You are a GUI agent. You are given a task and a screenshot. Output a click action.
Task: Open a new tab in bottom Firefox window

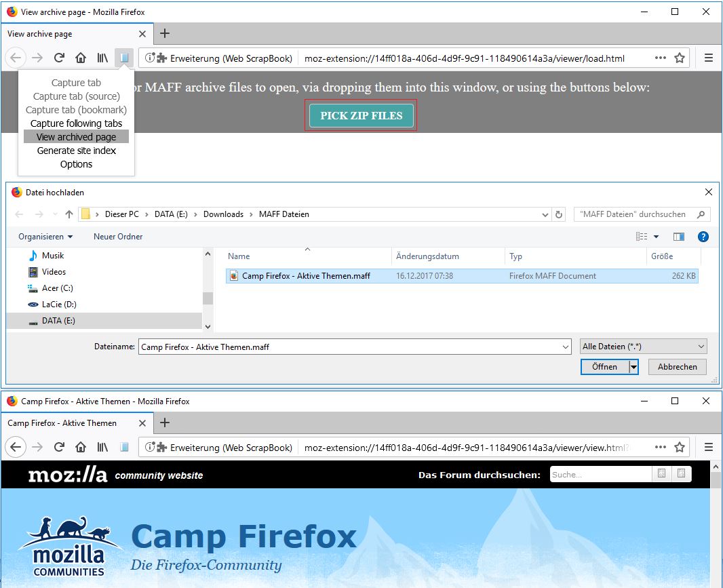coord(165,423)
